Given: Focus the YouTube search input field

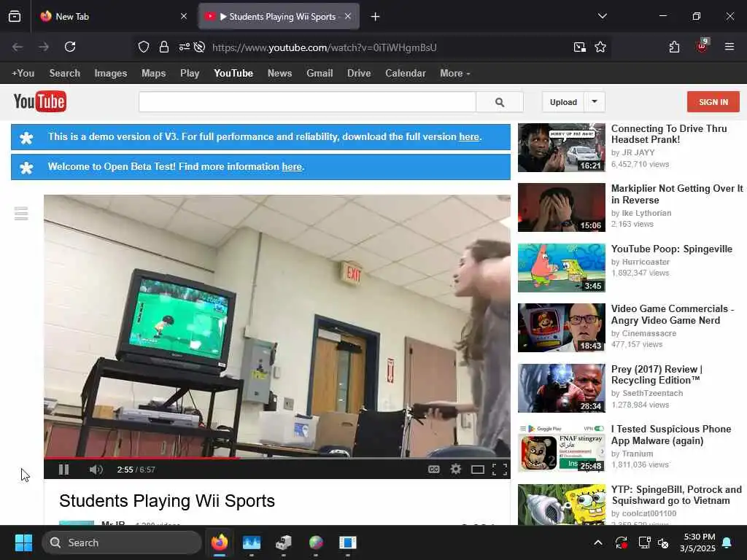Looking at the screenshot, I should [x=307, y=102].
